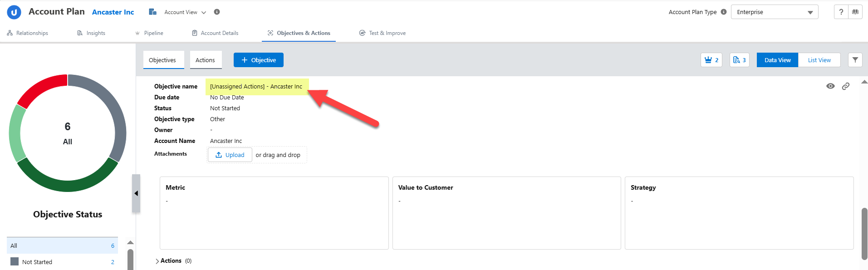Screen dimensions: 868x270
Task: Open the insights icon with count 3
Action: [739, 60]
